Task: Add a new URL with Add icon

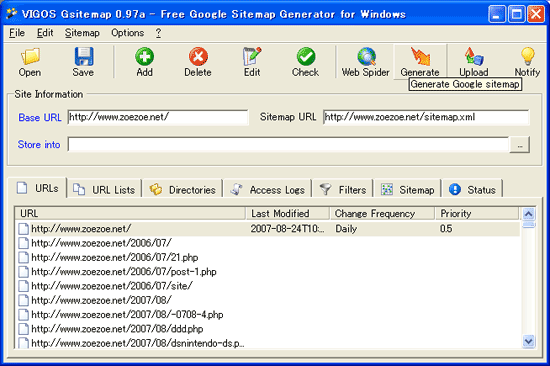Action: coord(145,62)
